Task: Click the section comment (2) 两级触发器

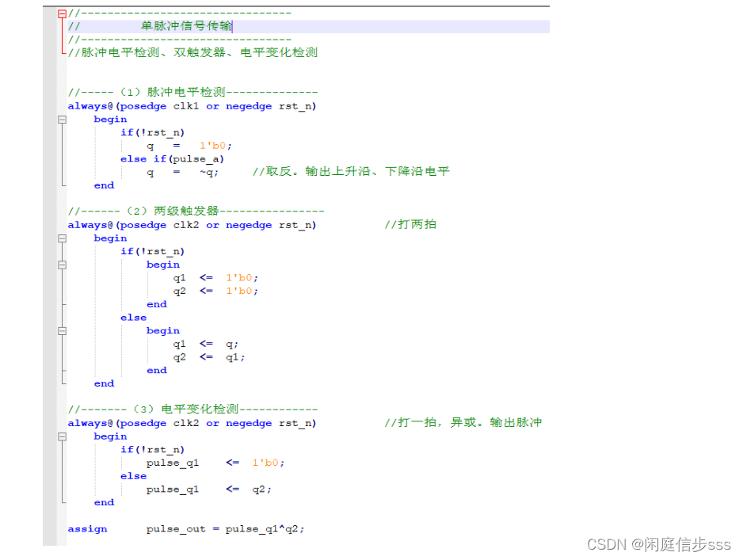Action: (196, 211)
